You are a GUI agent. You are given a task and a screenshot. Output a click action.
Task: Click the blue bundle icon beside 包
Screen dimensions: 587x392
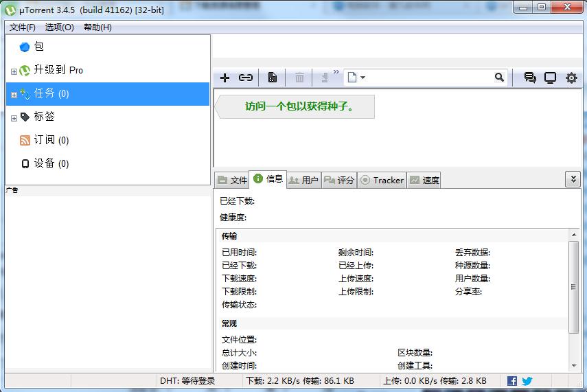pos(25,47)
